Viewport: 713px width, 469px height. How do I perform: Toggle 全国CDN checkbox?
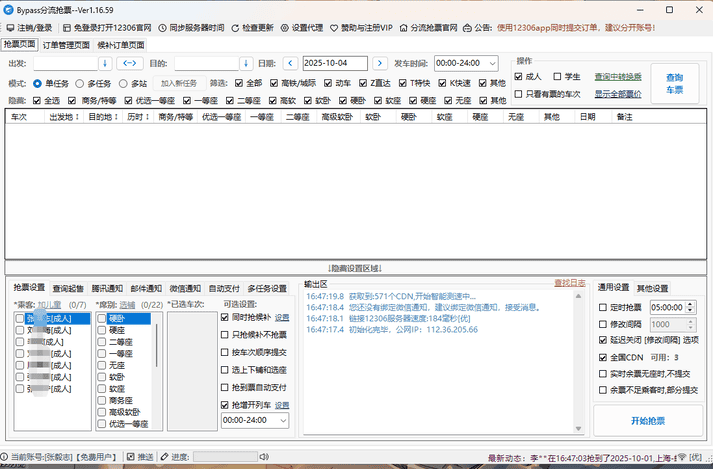(x=603, y=358)
